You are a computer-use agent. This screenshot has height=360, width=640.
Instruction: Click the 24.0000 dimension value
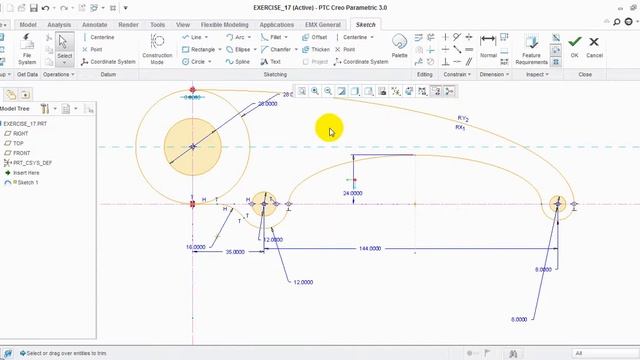[x=353, y=193]
